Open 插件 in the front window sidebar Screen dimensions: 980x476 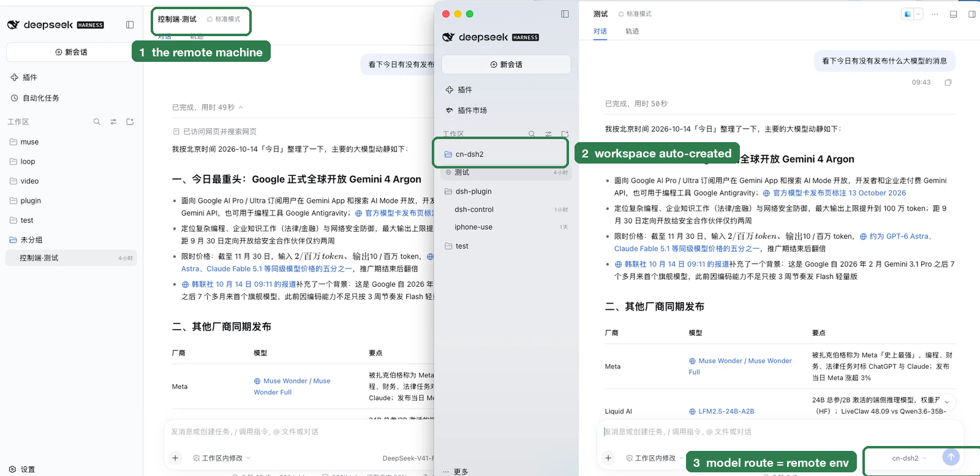tap(459, 89)
